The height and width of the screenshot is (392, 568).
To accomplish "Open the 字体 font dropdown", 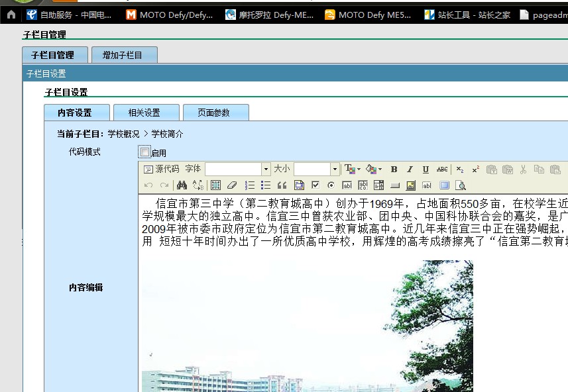I will pos(266,170).
